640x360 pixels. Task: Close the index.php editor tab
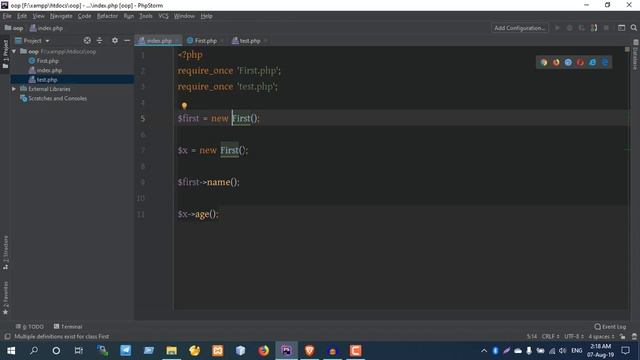(x=177, y=40)
